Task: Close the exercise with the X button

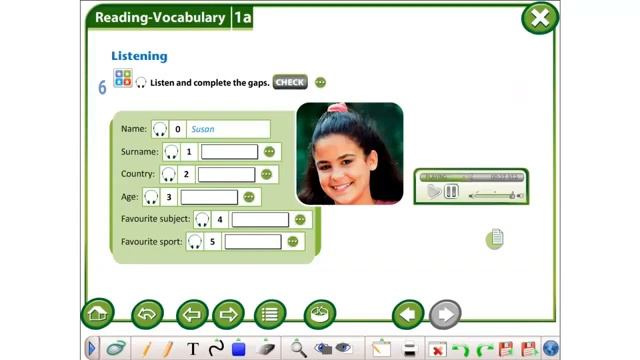Action: 540,18
